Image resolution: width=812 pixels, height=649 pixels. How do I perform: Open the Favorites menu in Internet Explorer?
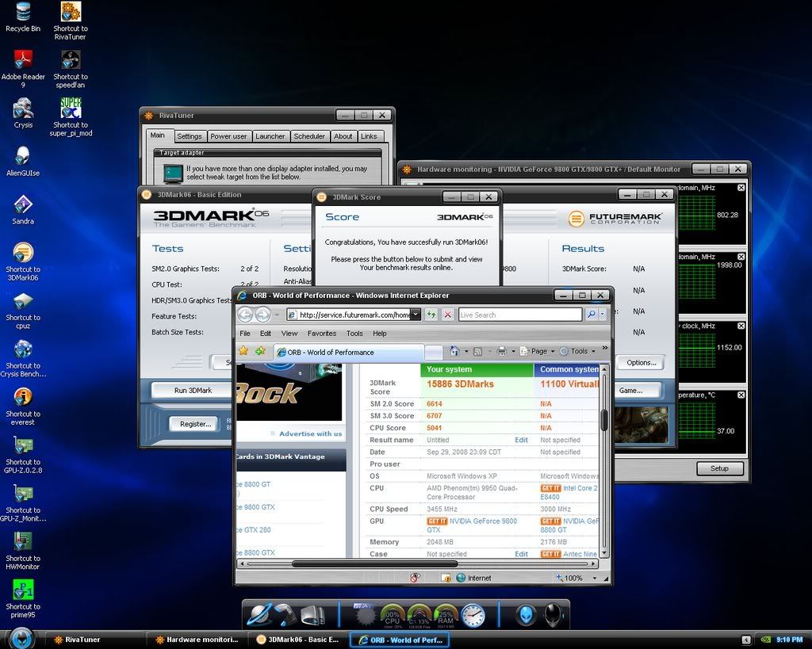click(x=322, y=334)
